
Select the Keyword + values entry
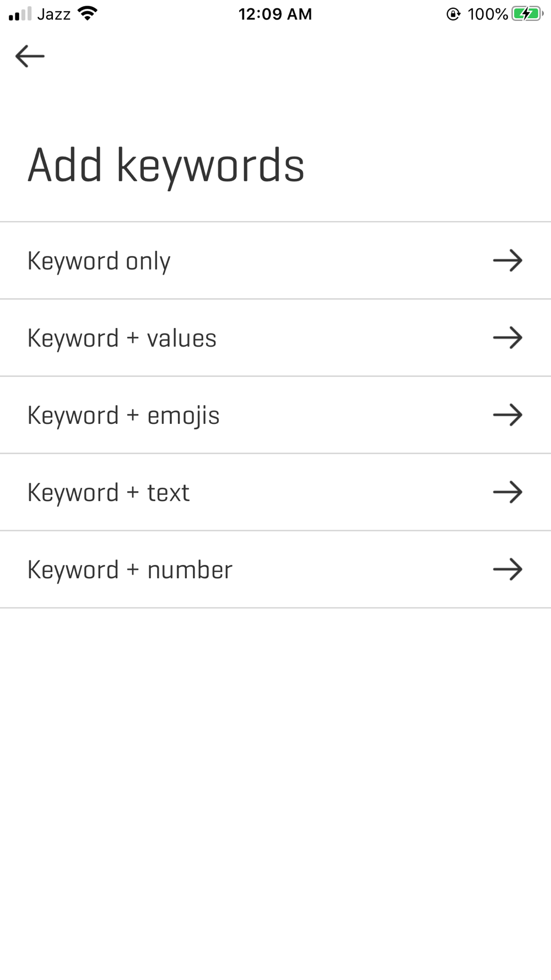(275, 338)
